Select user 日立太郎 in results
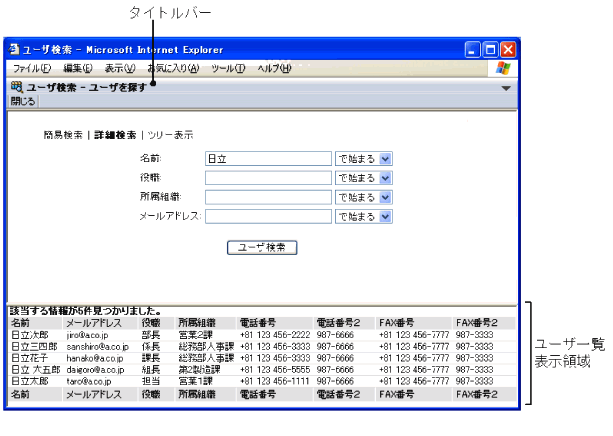The height and width of the screenshot is (436, 613). point(30,381)
